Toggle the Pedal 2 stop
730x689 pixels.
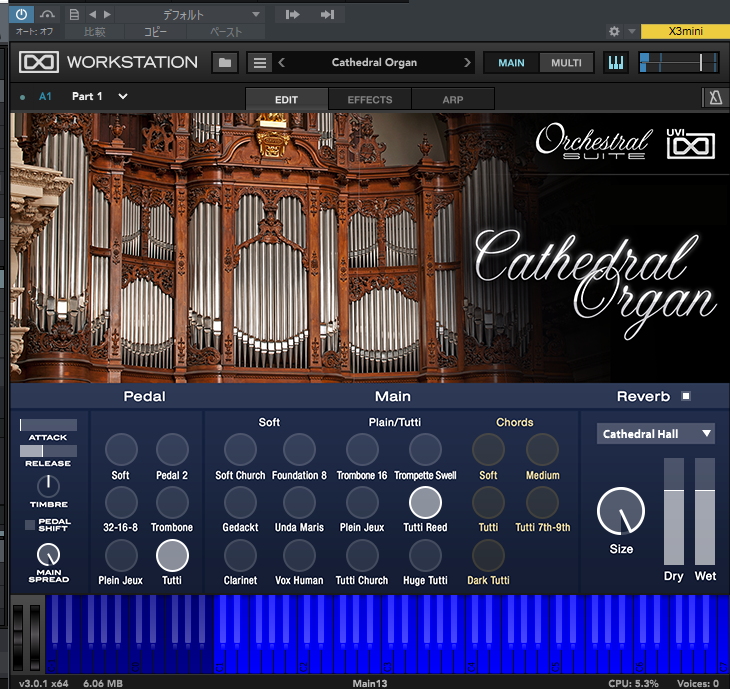[172, 449]
